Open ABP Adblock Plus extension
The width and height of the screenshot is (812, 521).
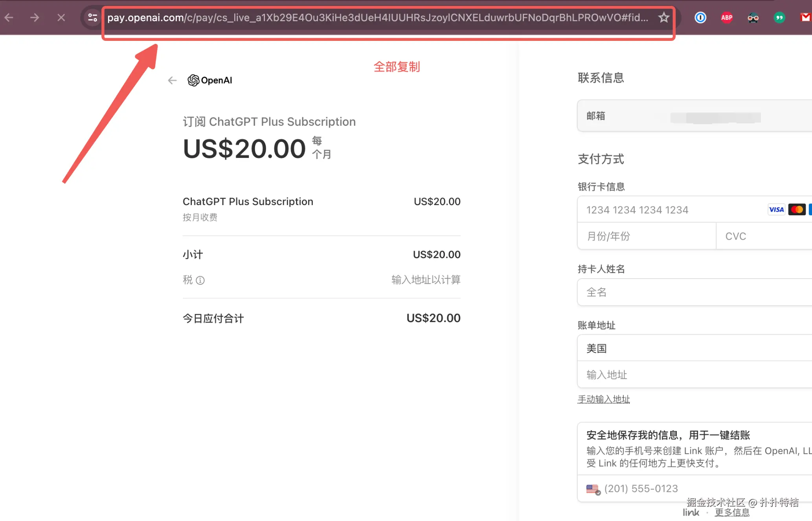727,18
